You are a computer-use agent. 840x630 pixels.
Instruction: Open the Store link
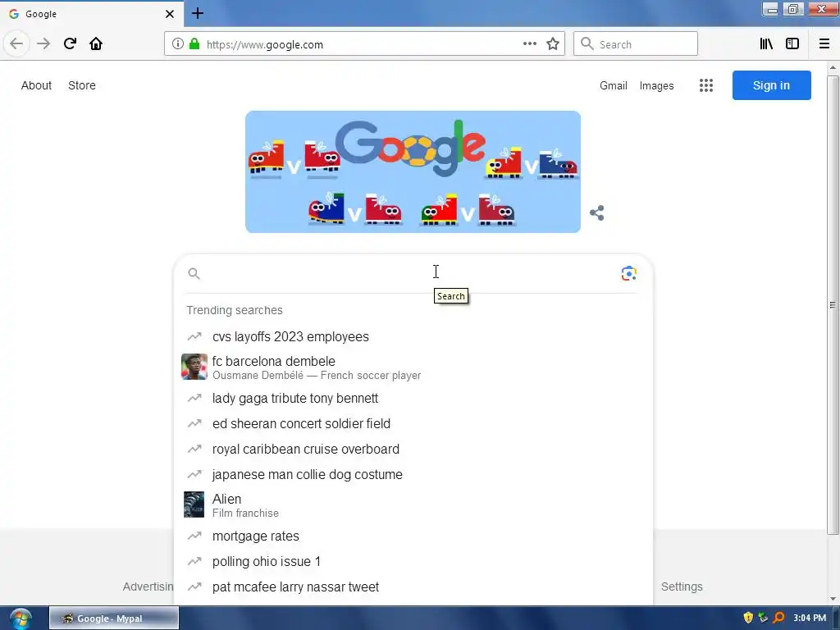tap(82, 85)
